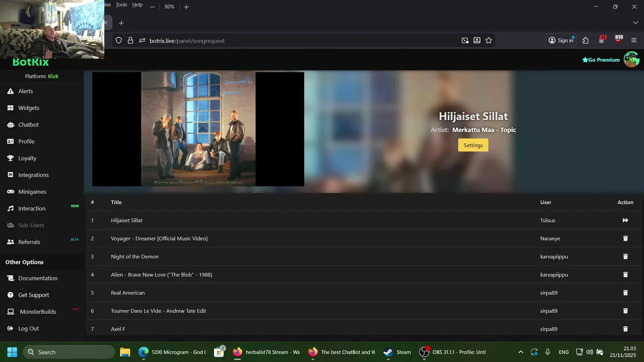Open File Explorer from the taskbar
This screenshot has width=644, height=362.
coord(125,352)
